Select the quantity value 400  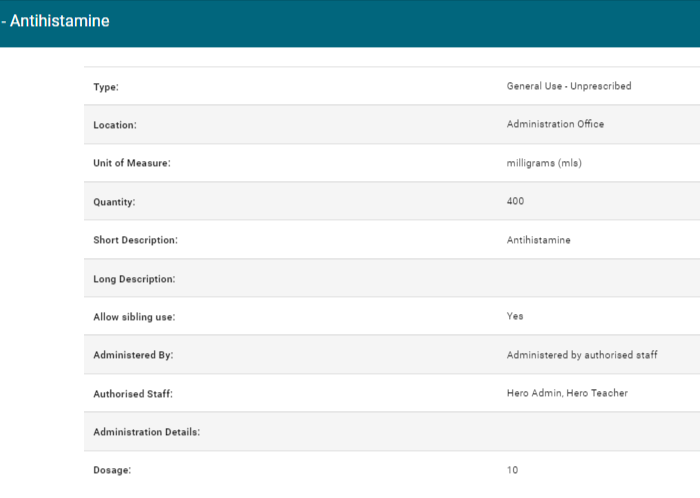(515, 202)
